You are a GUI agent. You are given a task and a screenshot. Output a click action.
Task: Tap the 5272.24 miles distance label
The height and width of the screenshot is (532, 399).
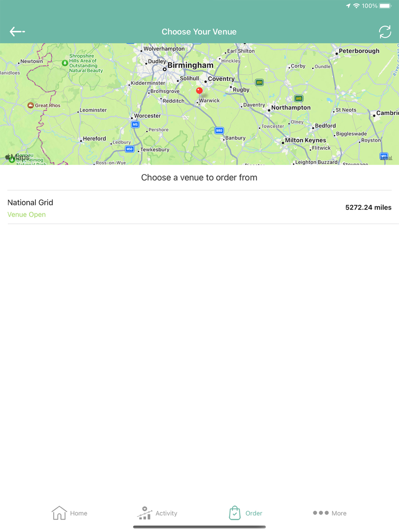click(368, 207)
